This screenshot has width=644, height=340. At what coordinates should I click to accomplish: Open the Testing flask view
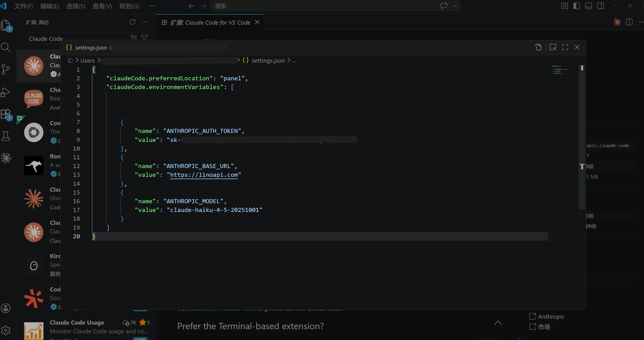6,136
